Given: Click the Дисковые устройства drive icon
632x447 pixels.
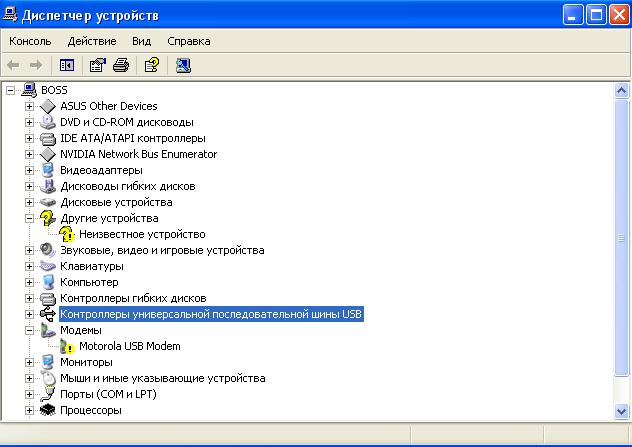Looking at the screenshot, I should click(48, 202).
